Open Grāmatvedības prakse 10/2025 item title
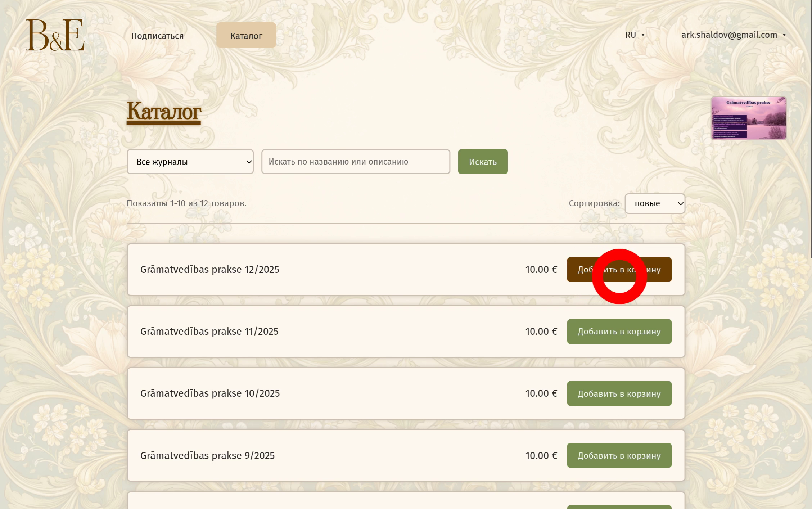812x509 pixels. [210, 393]
